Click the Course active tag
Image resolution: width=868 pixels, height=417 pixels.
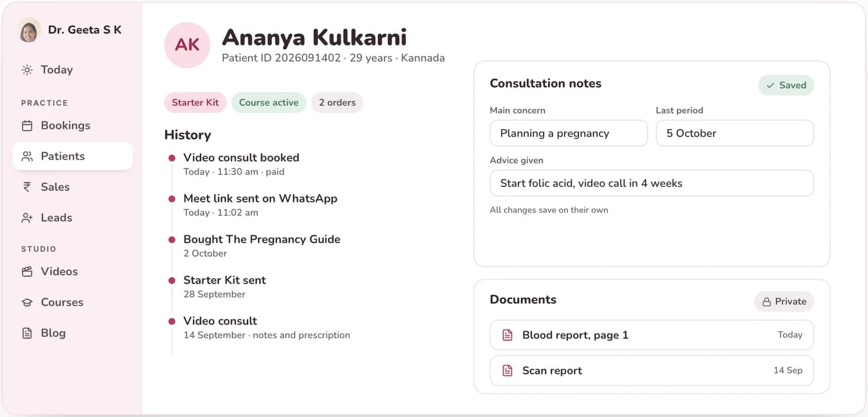[269, 103]
